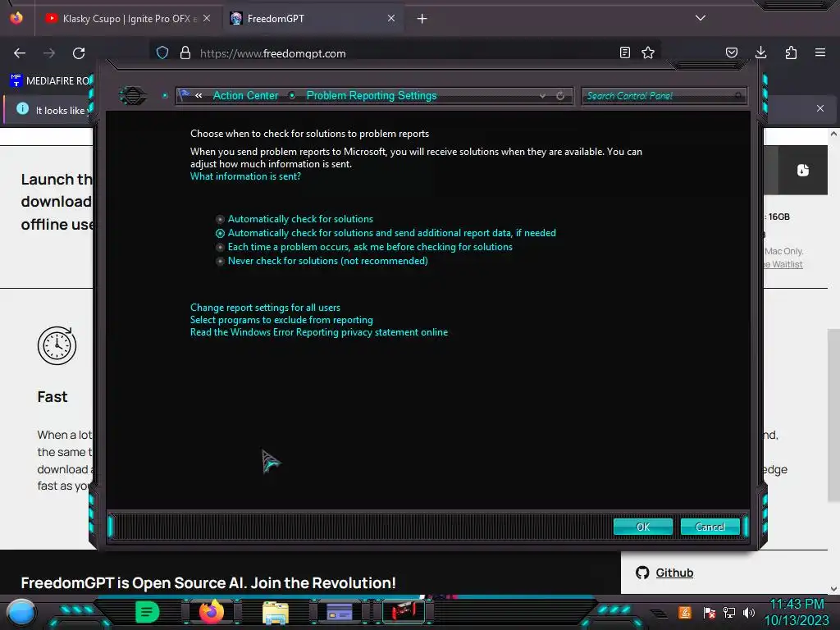The height and width of the screenshot is (630, 840).
Task: Close the FreedomGPT tab
Action: pyautogui.click(x=391, y=18)
